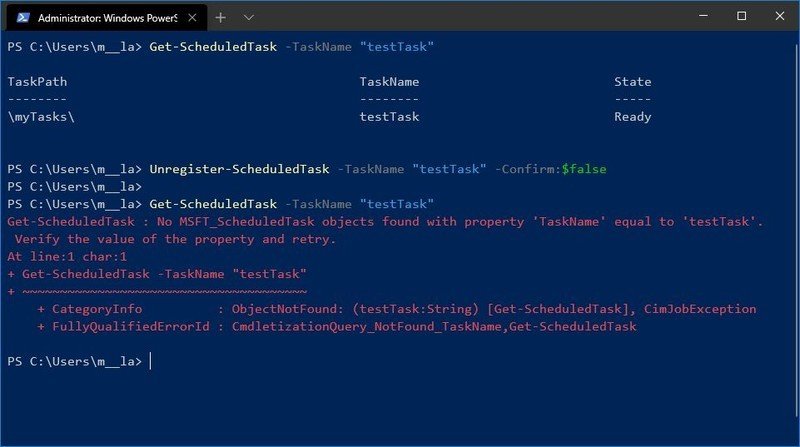
Task: Close the Administrator: Windows PowerShell tab
Action: point(192,18)
